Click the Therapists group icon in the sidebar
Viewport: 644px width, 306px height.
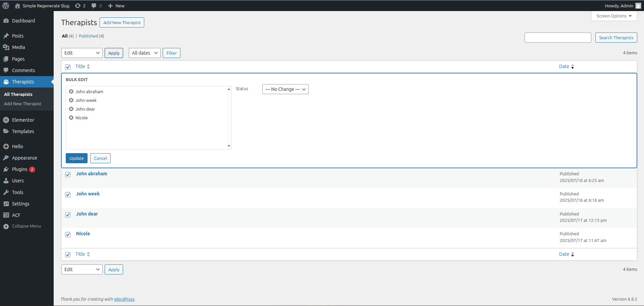pos(6,82)
